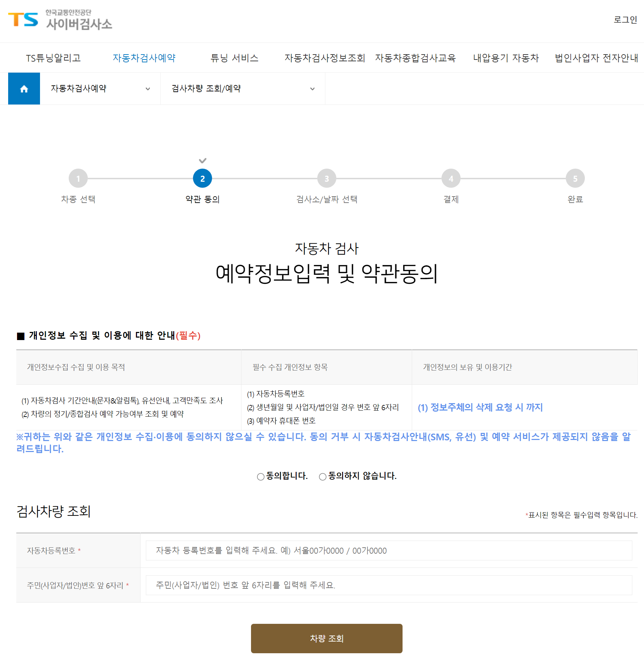Open the 자동차종합검사교육 menu
This screenshot has width=644, height=655.
click(415, 58)
